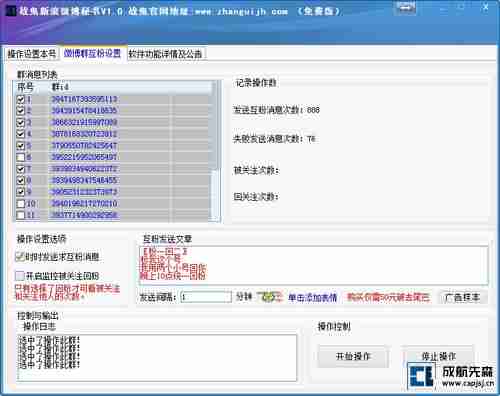The width and height of the screenshot is (500, 396).
Task: Uncheck the checkbox for group row 3
Action: click(x=21, y=122)
